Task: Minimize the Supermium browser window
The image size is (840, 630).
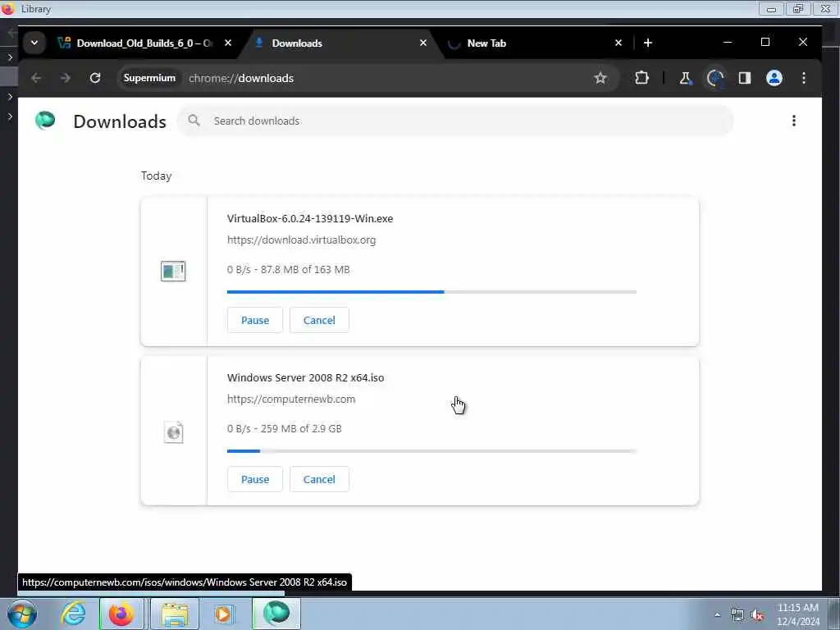Action: point(728,43)
